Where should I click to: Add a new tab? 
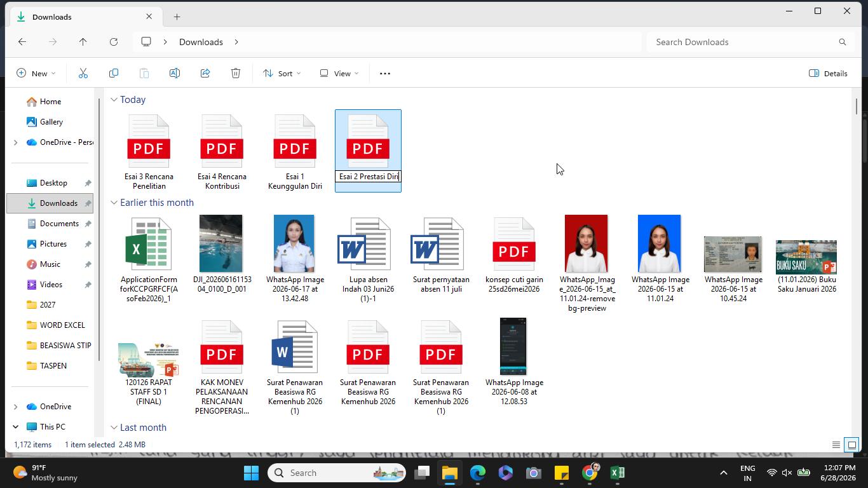click(x=177, y=17)
